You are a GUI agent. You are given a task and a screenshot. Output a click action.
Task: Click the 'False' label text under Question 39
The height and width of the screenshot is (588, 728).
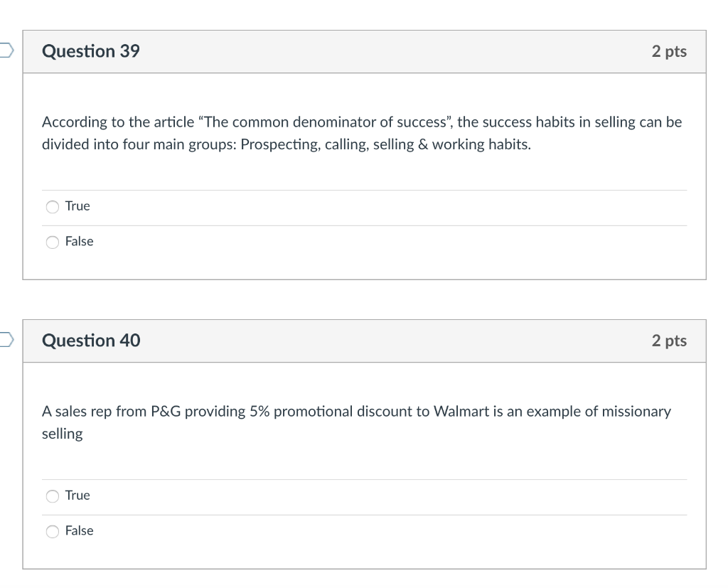click(x=79, y=242)
